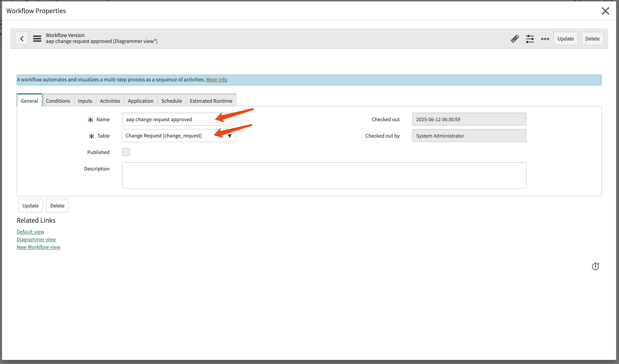Toggle the Published checkbox
This screenshot has width=619, height=364.
(126, 152)
